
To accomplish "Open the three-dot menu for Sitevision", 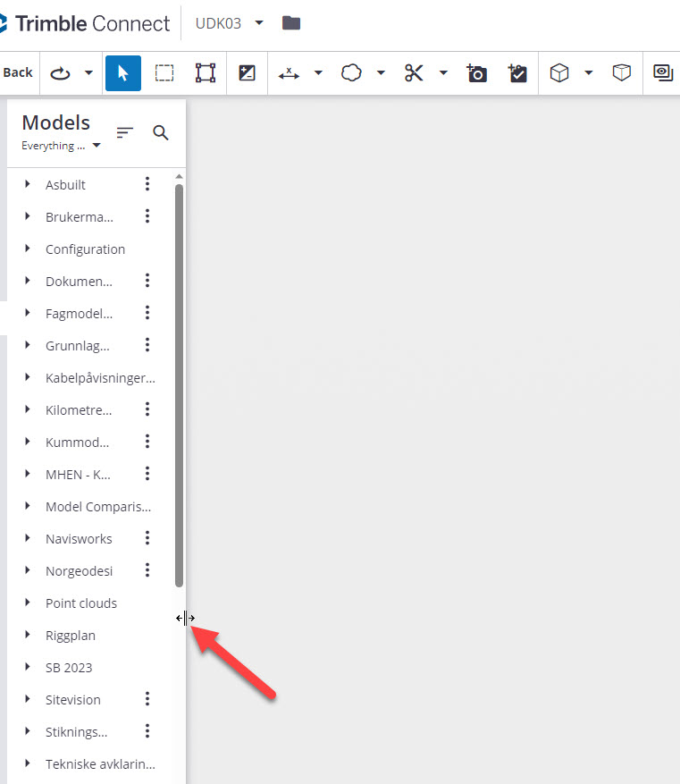I will (x=147, y=699).
